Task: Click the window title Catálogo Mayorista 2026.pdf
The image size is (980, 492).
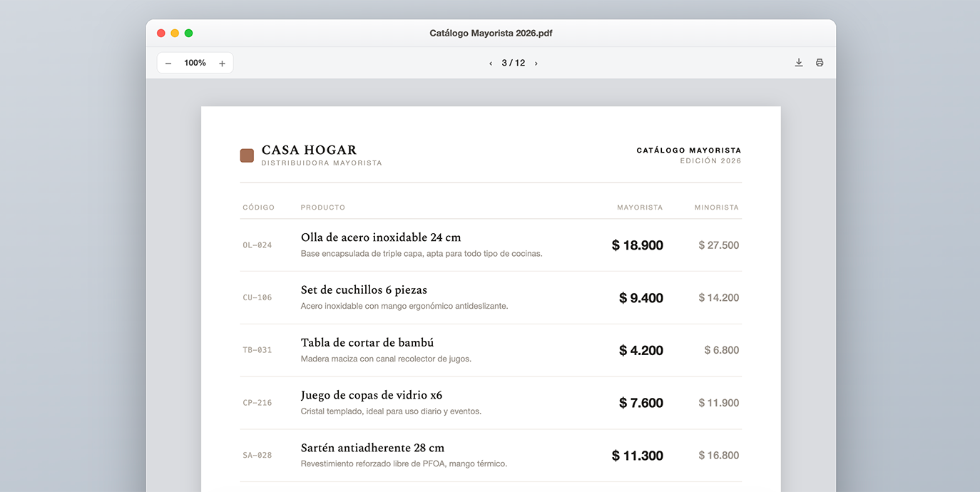Action: [491, 34]
